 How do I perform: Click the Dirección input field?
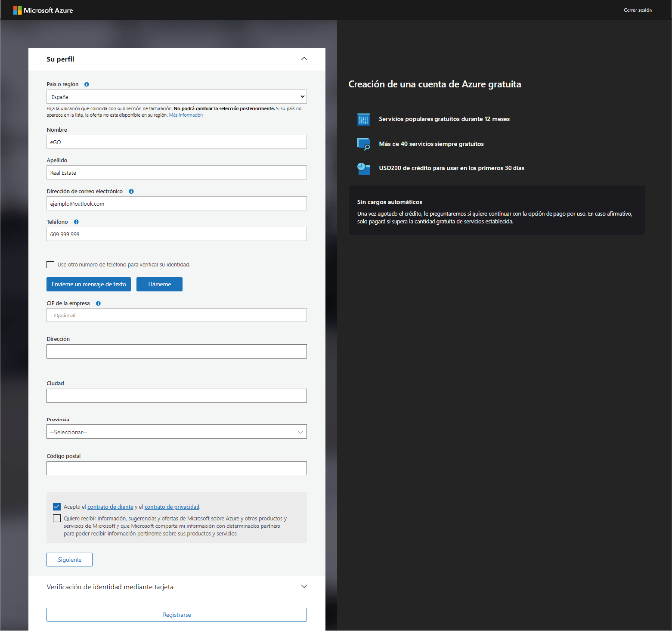point(177,352)
